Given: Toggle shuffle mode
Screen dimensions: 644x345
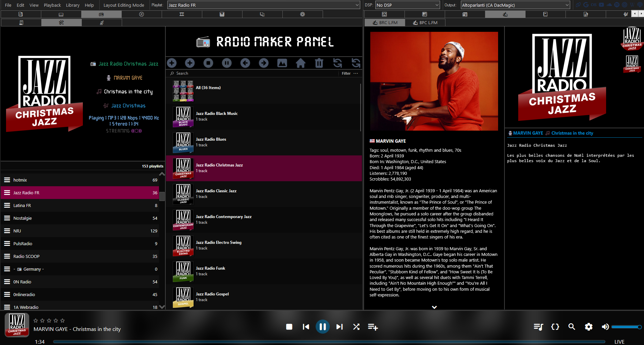Looking at the screenshot, I should pos(356,327).
